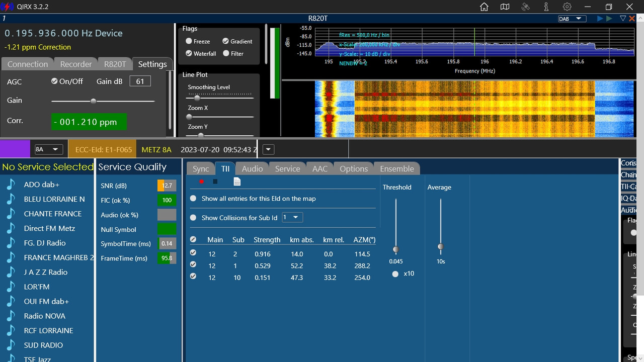644x362 pixels.
Task: Start TII recording with red dot
Action: click(x=202, y=182)
